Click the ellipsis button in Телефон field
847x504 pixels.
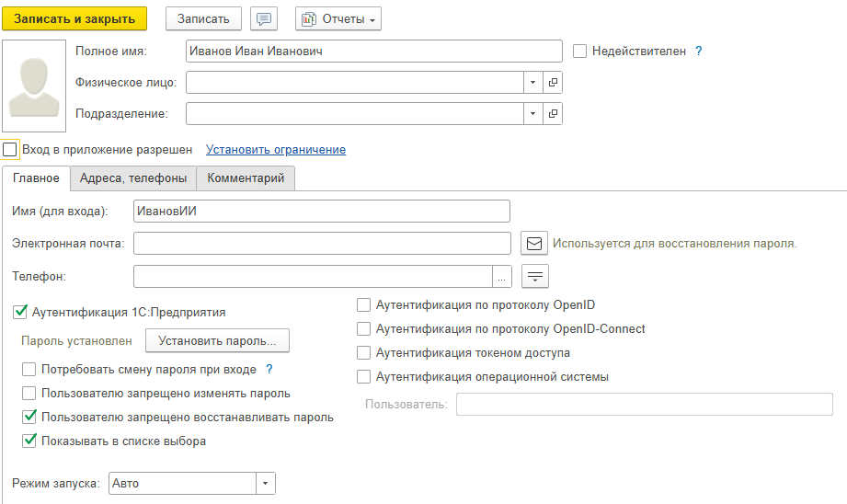501,276
